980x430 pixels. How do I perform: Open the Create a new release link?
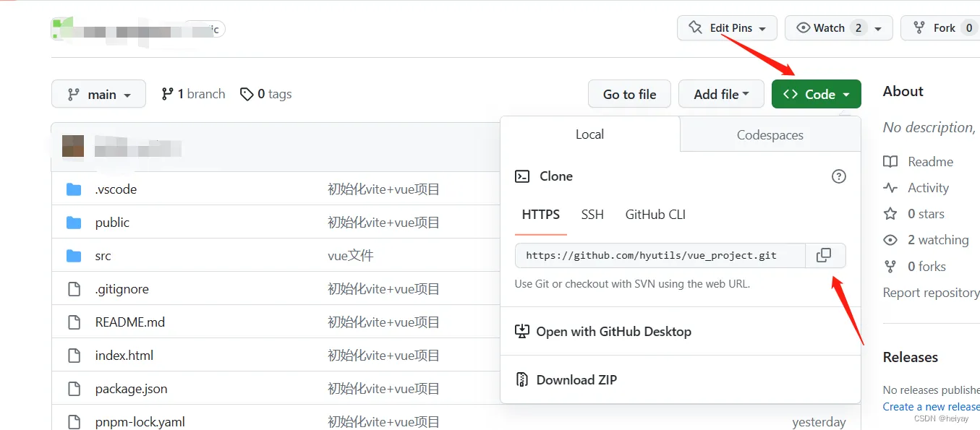click(x=931, y=407)
